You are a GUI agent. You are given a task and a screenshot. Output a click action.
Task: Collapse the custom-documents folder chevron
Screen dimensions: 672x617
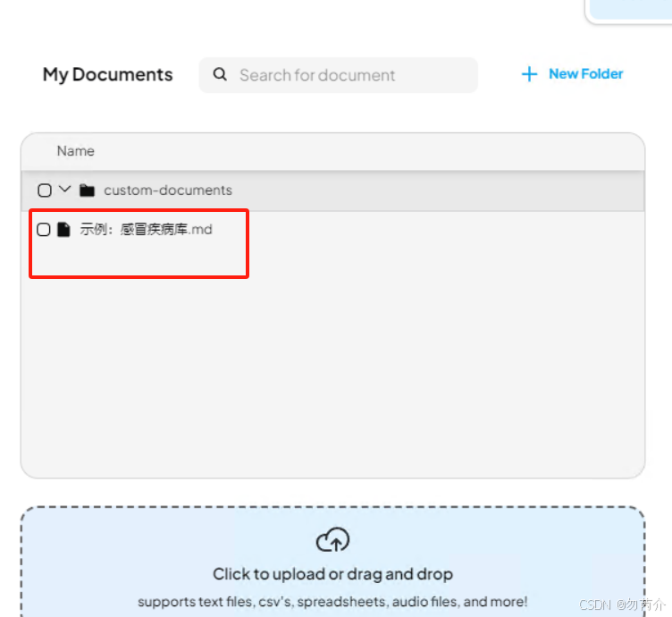pos(64,189)
